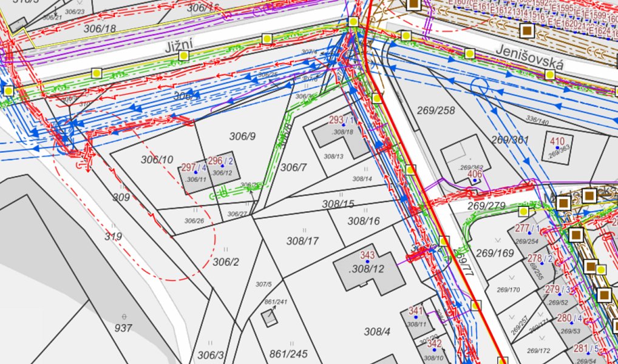Select parcel label 306/9

click(242, 136)
